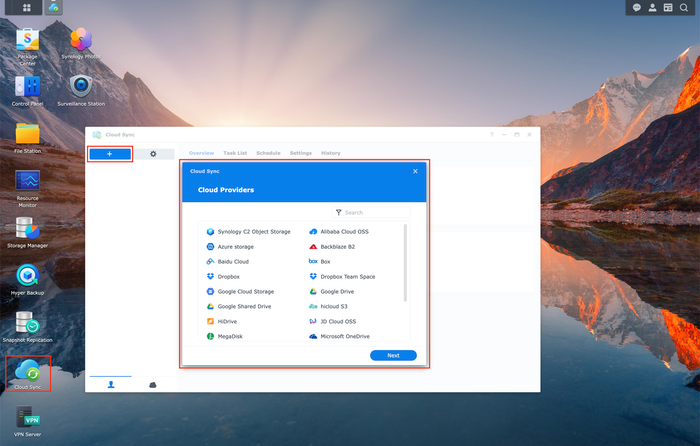The image size is (700, 446).
Task: Open the Schedule tab
Action: (268, 153)
